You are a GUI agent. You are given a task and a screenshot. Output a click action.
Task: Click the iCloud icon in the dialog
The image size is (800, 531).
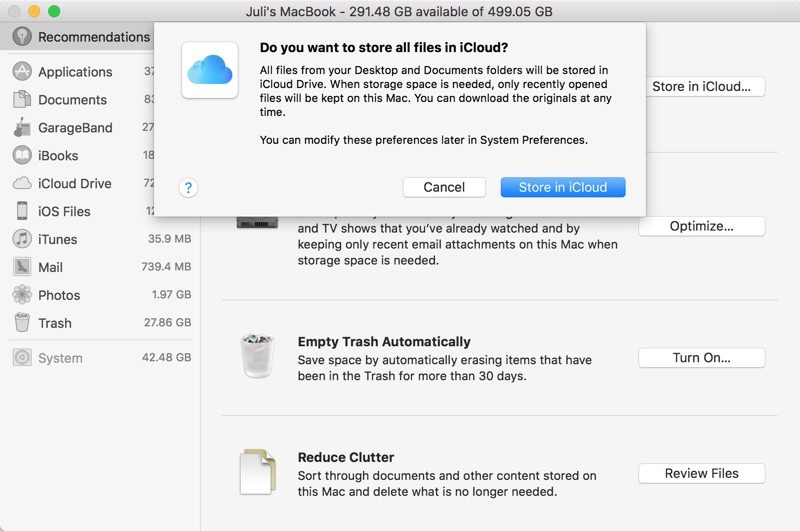click(210, 70)
